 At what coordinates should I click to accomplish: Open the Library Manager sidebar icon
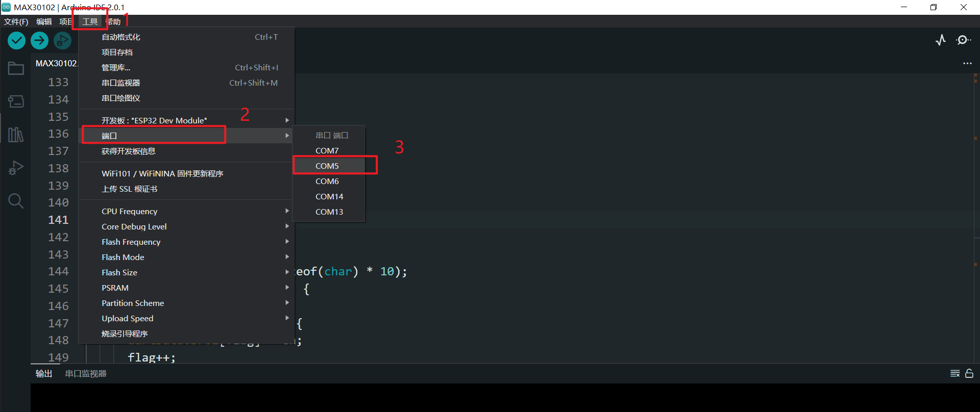coord(16,135)
